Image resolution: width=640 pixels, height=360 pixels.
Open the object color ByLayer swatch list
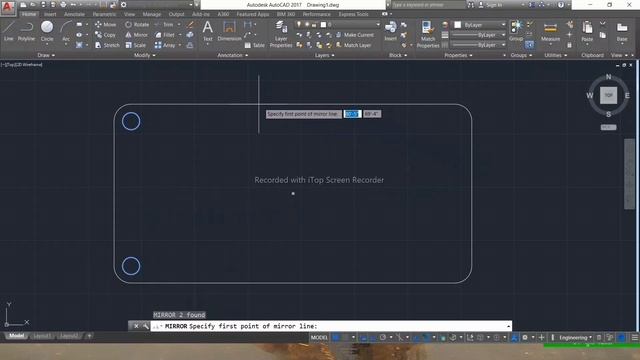tap(479, 25)
